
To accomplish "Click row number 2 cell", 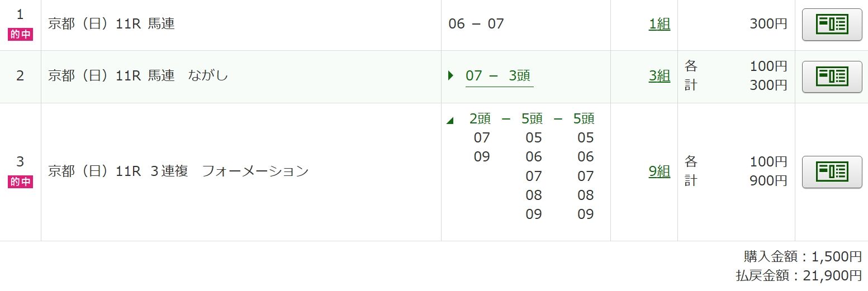I will (20, 76).
